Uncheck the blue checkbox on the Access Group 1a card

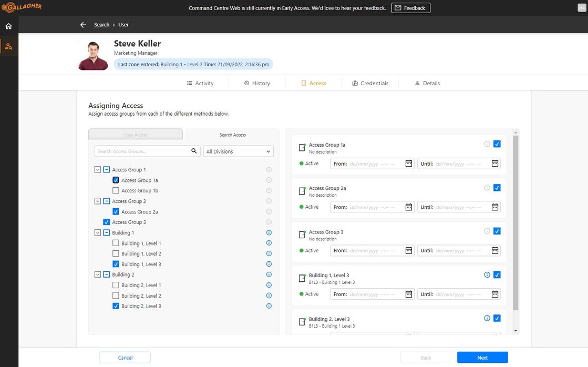point(497,143)
